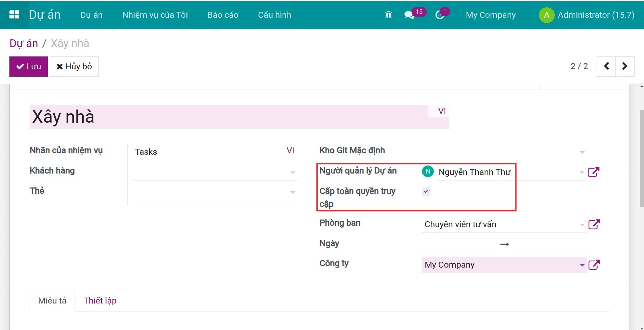Open the conversations messages icon
Image resolution: width=644 pixels, height=330 pixels.
pos(409,15)
